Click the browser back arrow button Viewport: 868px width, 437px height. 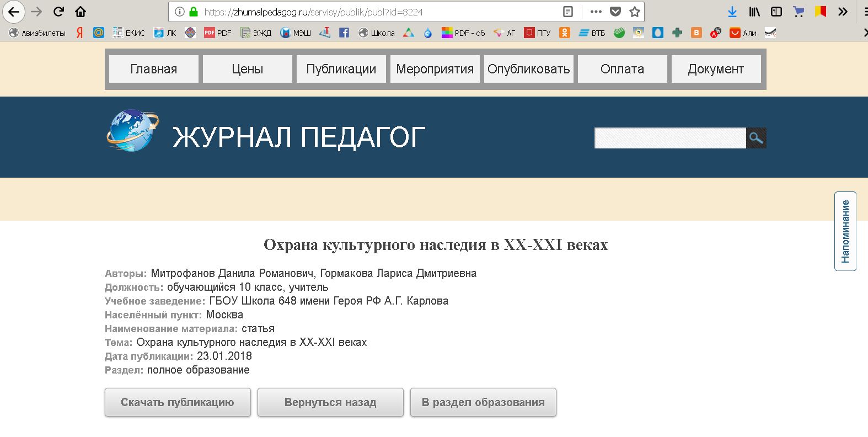[13, 12]
